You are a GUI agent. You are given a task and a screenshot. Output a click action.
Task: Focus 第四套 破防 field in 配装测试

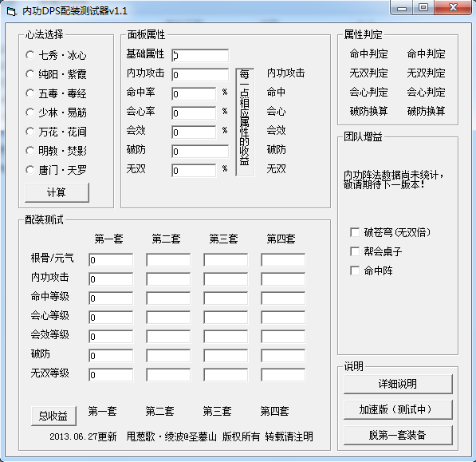pyautogui.click(x=283, y=356)
